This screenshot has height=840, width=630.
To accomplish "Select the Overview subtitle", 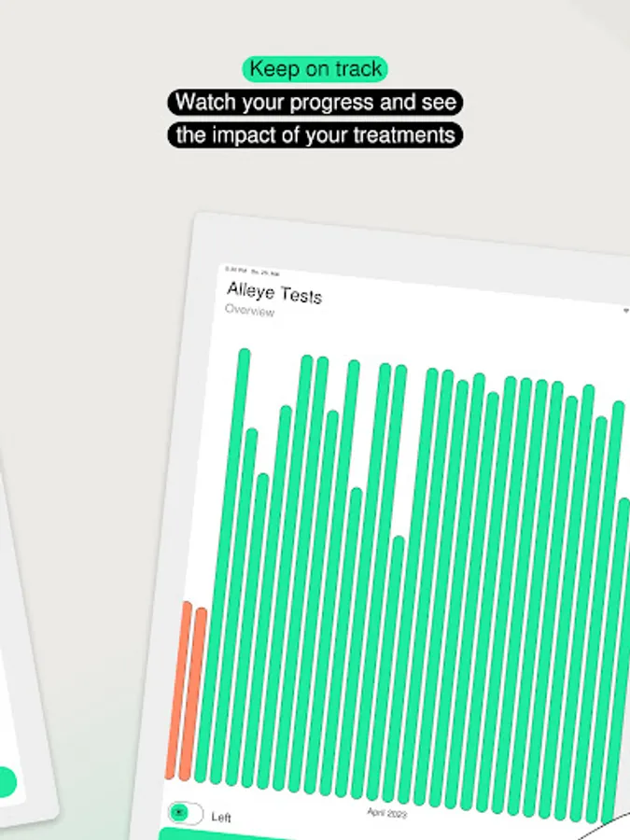I will [249, 311].
